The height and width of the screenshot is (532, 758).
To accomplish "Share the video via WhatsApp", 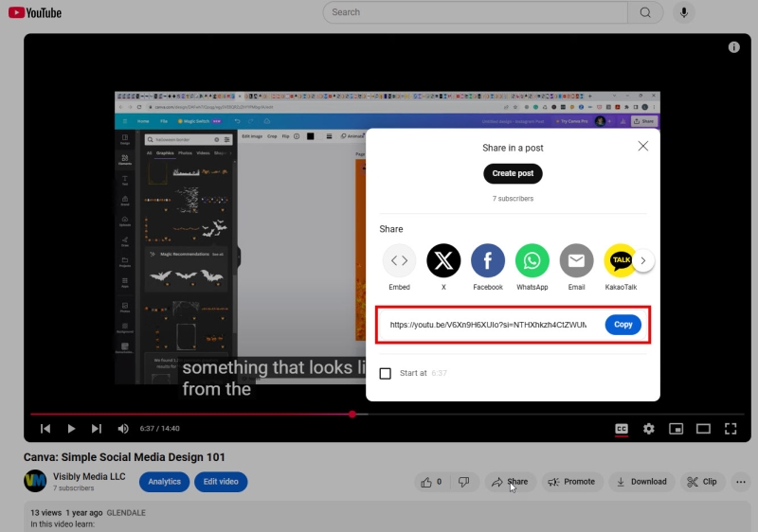I will pos(532,267).
